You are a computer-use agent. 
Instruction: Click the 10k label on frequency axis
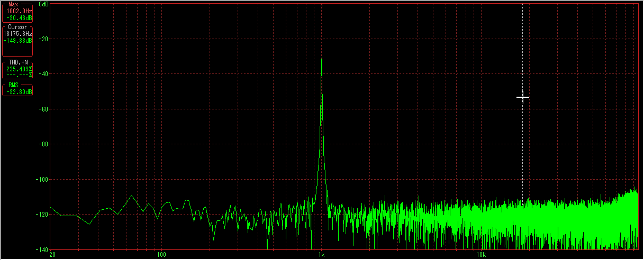tap(481, 255)
